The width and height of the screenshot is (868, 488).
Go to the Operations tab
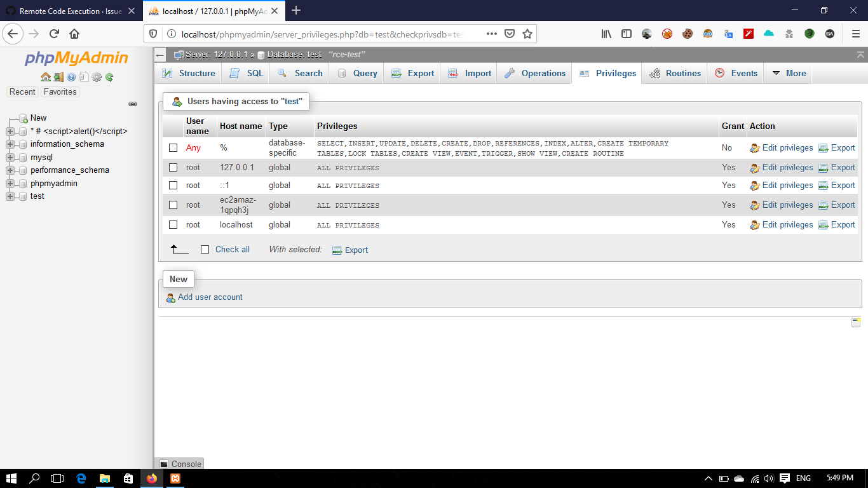[x=534, y=74]
